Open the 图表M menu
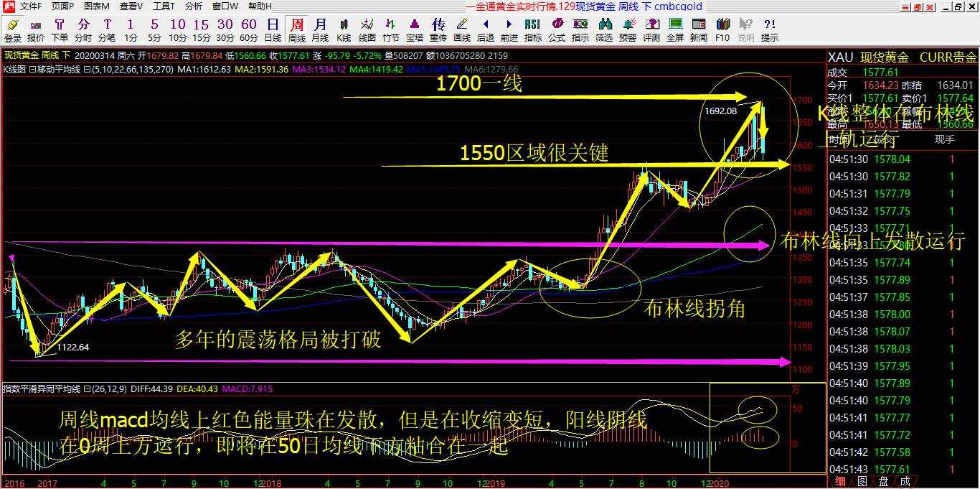The height and width of the screenshot is (489, 980). tap(97, 6)
